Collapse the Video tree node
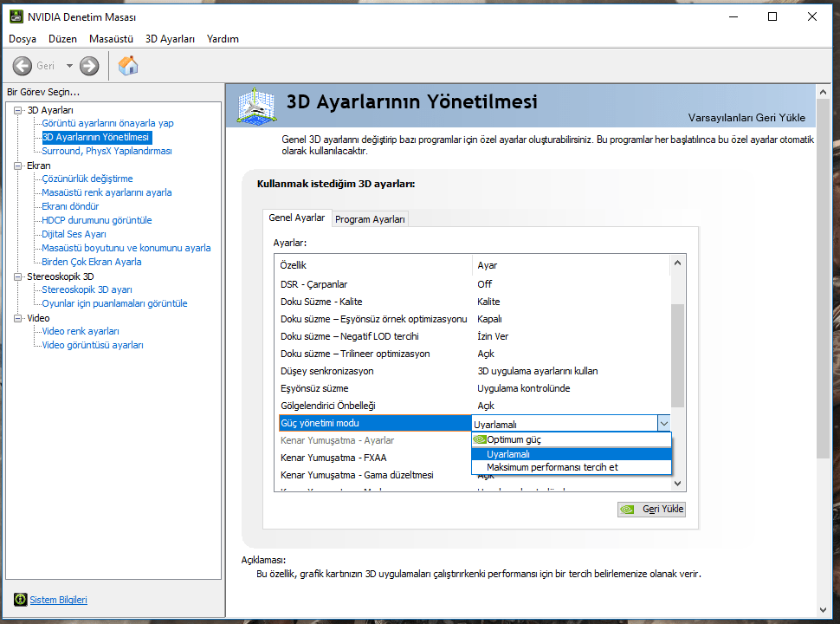The height and width of the screenshot is (624, 840). tap(18, 318)
